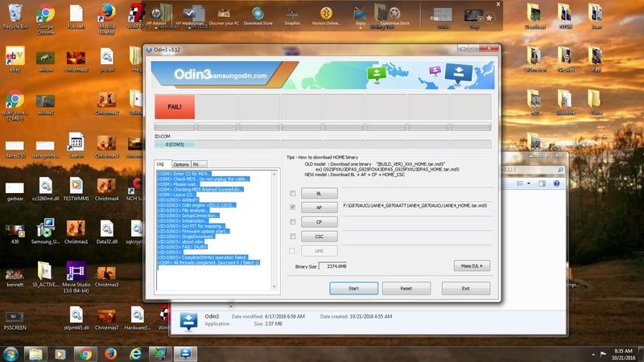Expand the Mass D/L button arrow
The height and width of the screenshot is (362, 644).
[472, 266]
